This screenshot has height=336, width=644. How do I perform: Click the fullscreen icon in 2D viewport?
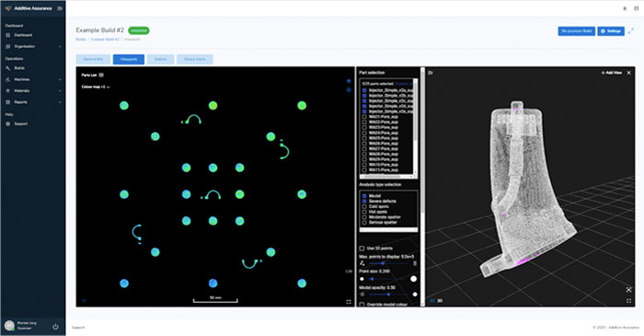coord(349,302)
